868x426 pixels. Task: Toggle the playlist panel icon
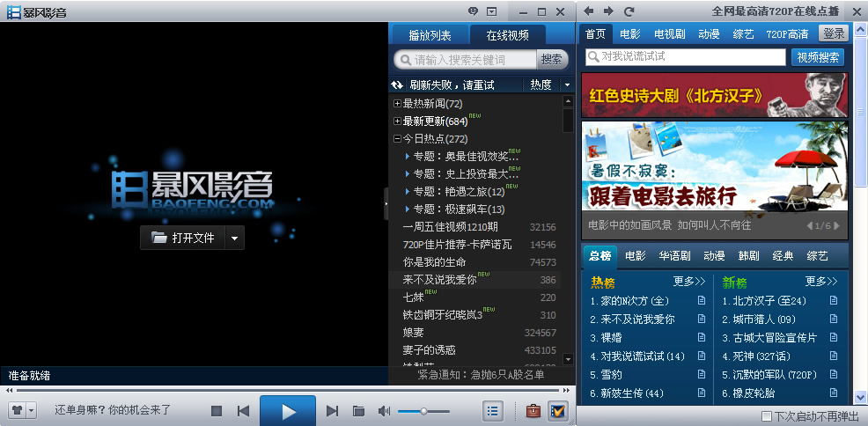pos(493,411)
